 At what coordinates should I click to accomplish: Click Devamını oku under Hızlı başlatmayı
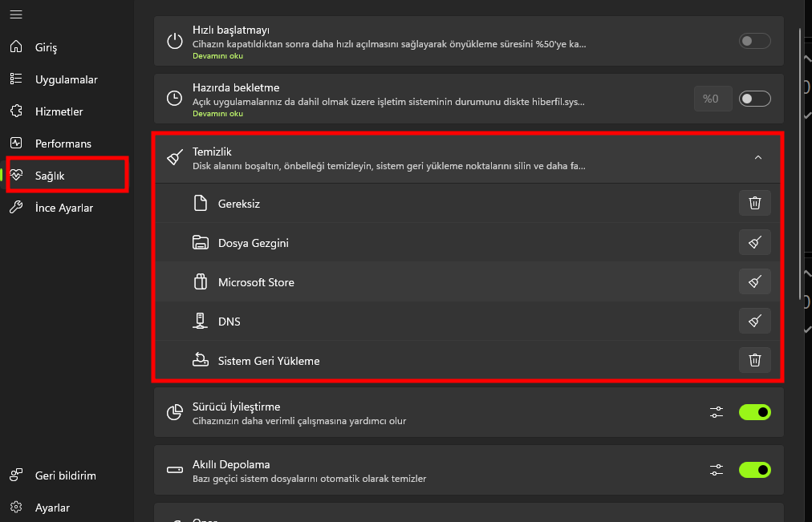pyautogui.click(x=217, y=56)
